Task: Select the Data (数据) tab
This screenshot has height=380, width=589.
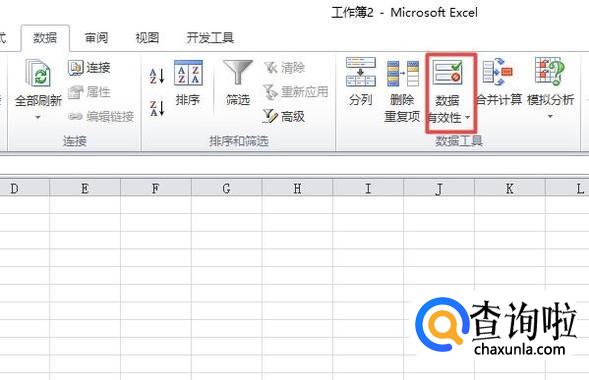Action: pos(45,38)
